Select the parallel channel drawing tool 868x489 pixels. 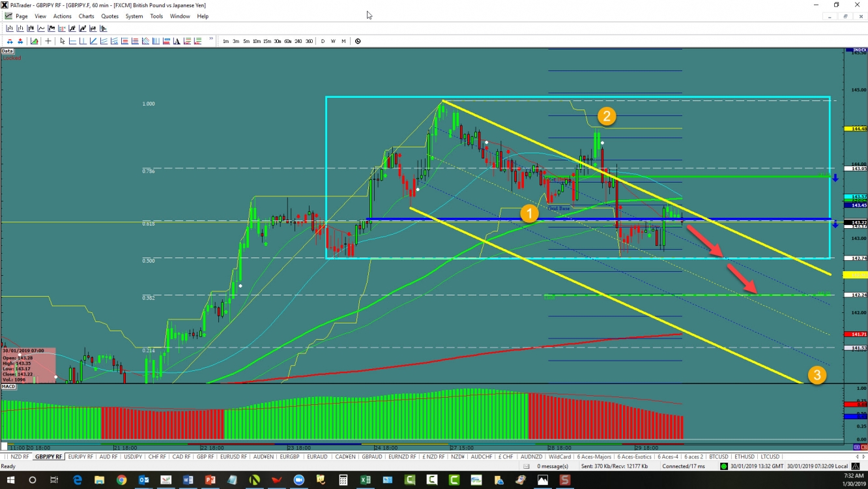click(x=104, y=41)
